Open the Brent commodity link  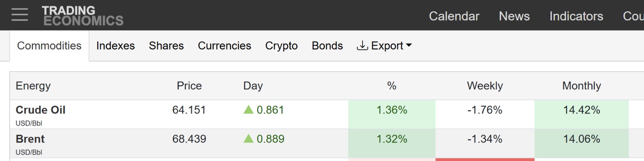click(30, 139)
